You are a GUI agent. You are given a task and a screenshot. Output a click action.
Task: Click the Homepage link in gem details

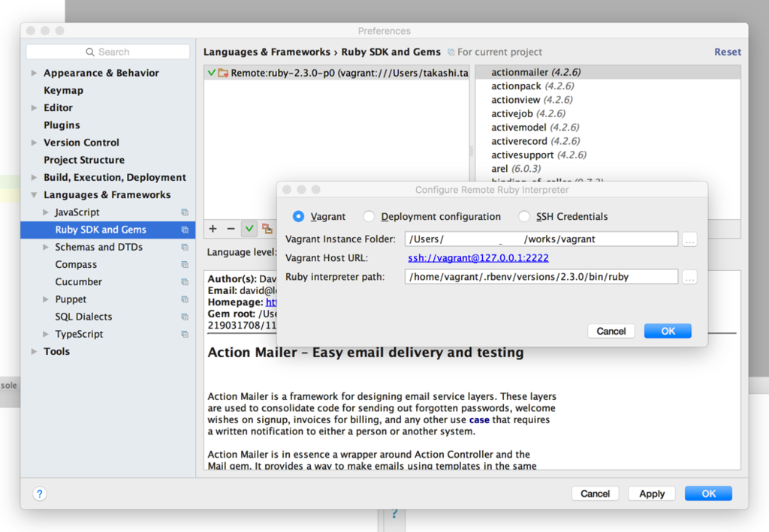point(271,302)
